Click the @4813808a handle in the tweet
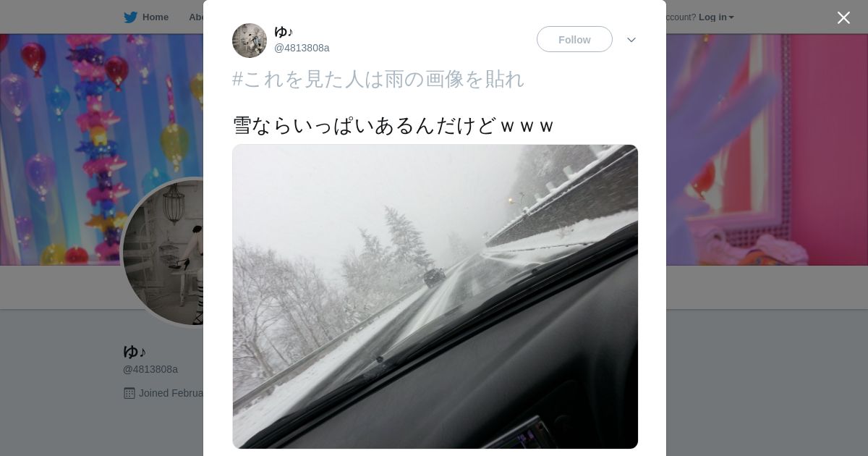The width and height of the screenshot is (868, 456). click(x=302, y=48)
